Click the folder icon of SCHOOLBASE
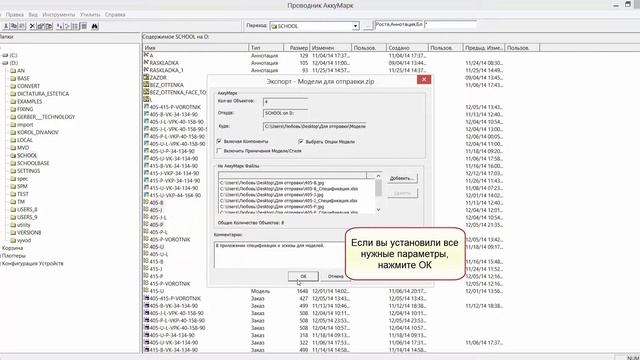This screenshot has width=640, height=360. (x=13, y=163)
